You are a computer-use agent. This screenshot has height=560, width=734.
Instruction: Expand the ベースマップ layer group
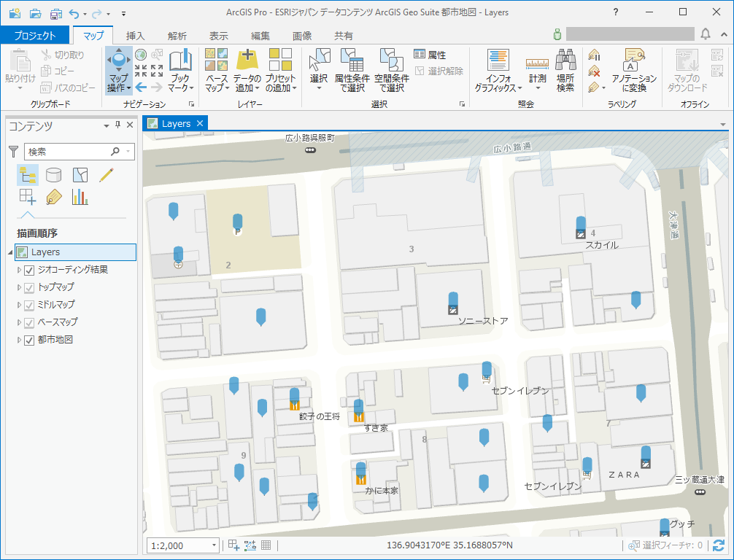pos(20,322)
